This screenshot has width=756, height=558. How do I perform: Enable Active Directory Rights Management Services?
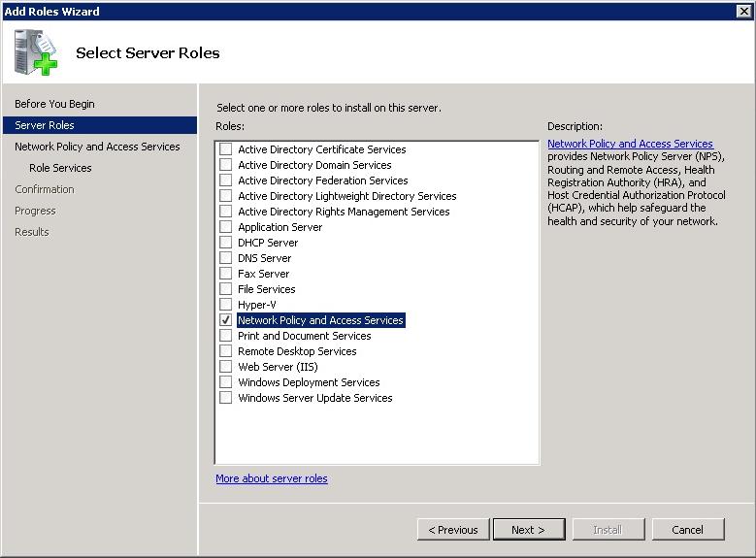click(226, 212)
